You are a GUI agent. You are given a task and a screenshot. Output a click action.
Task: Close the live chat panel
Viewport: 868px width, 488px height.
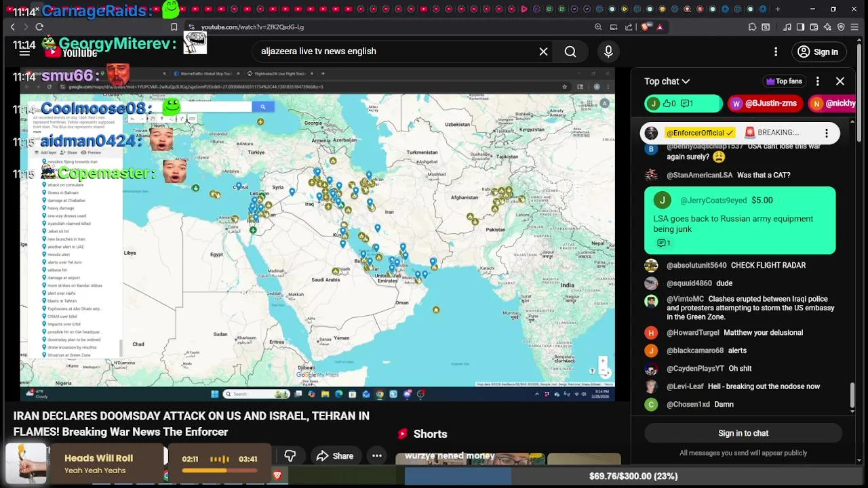click(x=840, y=81)
